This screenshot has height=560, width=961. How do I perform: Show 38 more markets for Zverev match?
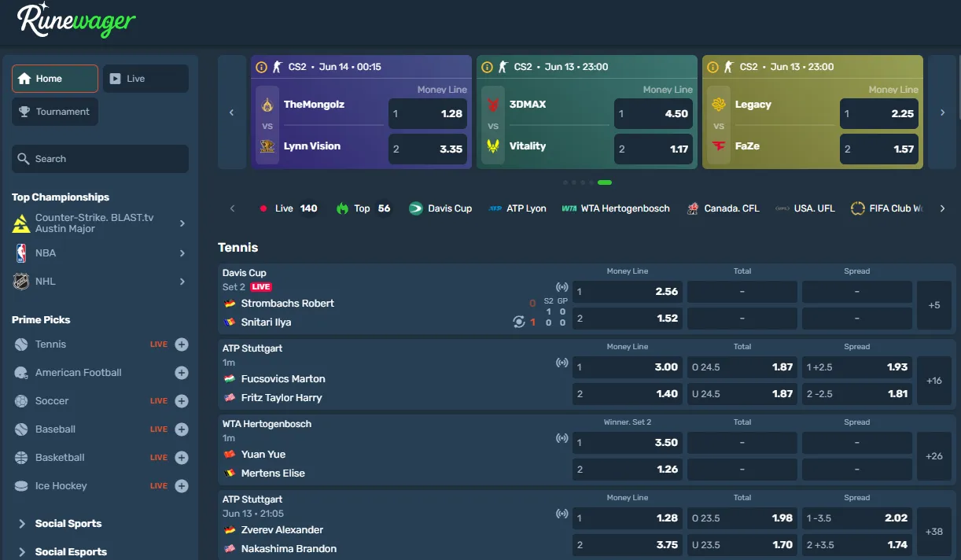pos(934,532)
